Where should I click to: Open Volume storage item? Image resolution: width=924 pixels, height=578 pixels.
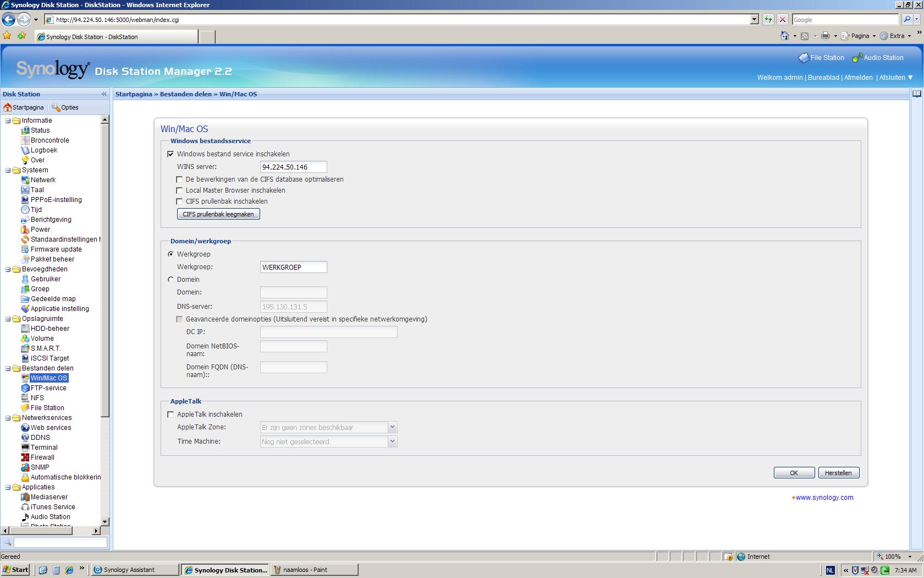pyautogui.click(x=42, y=339)
